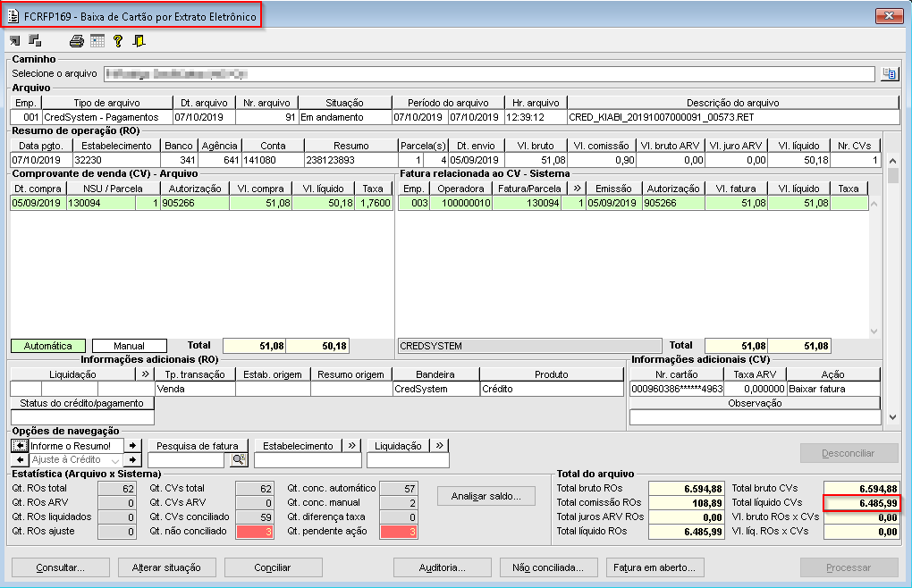Click the Pesquisa de fatura button
This screenshot has height=588, width=912.
coord(198,446)
